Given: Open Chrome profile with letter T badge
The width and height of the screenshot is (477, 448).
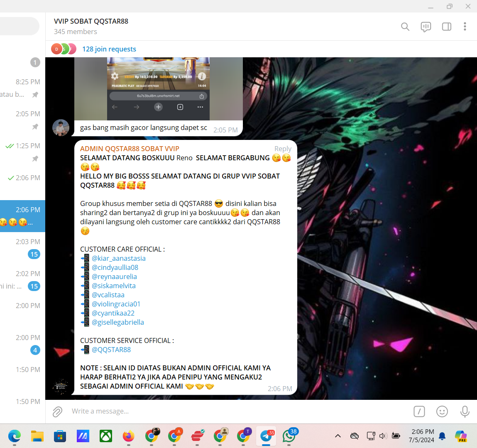Looking at the screenshot, I should pos(243,435).
